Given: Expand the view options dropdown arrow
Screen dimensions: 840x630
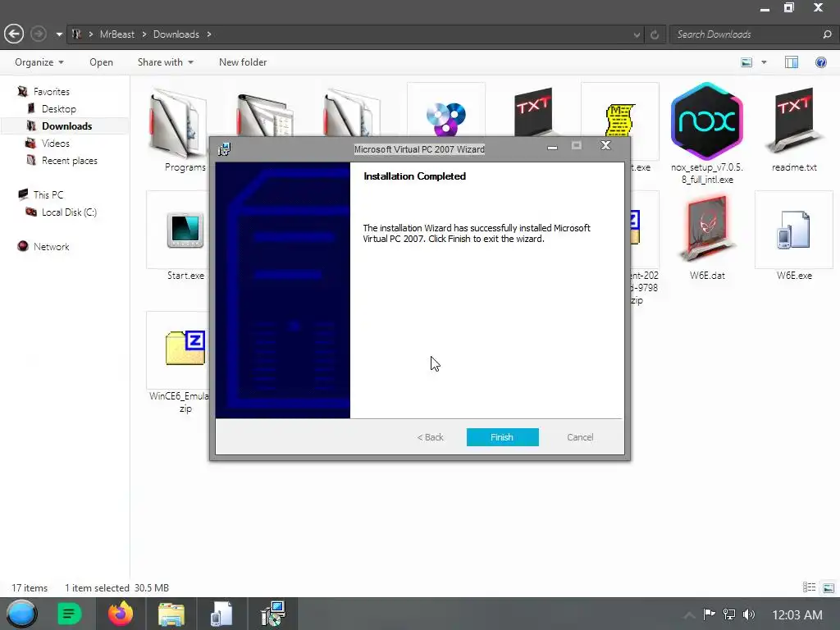Looking at the screenshot, I should click(764, 62).
